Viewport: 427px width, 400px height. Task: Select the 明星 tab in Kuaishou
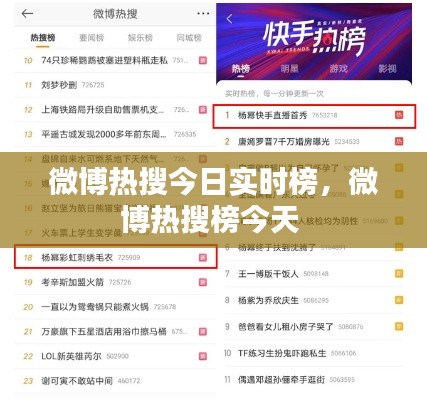pos(289,69)
